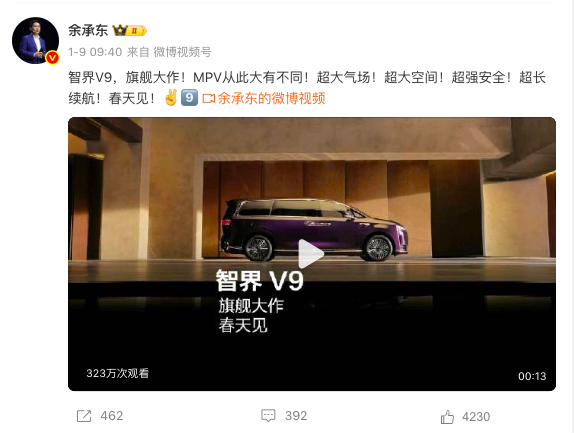Click the orange verified V badge
574x433 pixels.
tap(53, 57)
